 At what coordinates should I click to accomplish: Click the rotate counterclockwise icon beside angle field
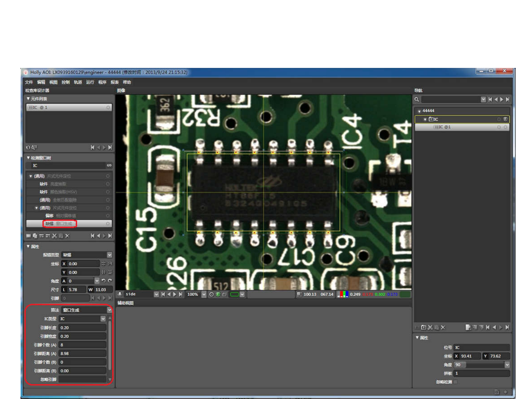click(x=103, y=281)
